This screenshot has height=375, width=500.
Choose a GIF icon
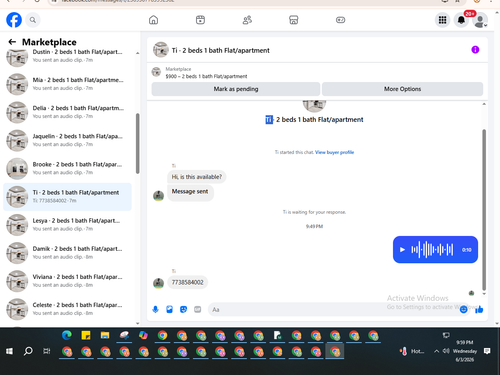[x=198, y=310]
